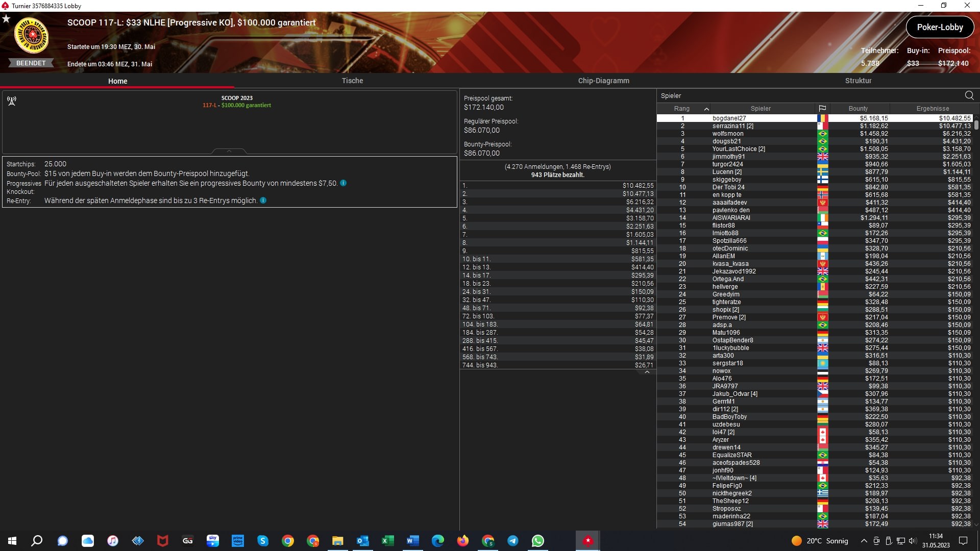This screenshot has width=980, height=551.
Task: Switch to PokerStars window in taskbar
Action: tap(588, 541)
